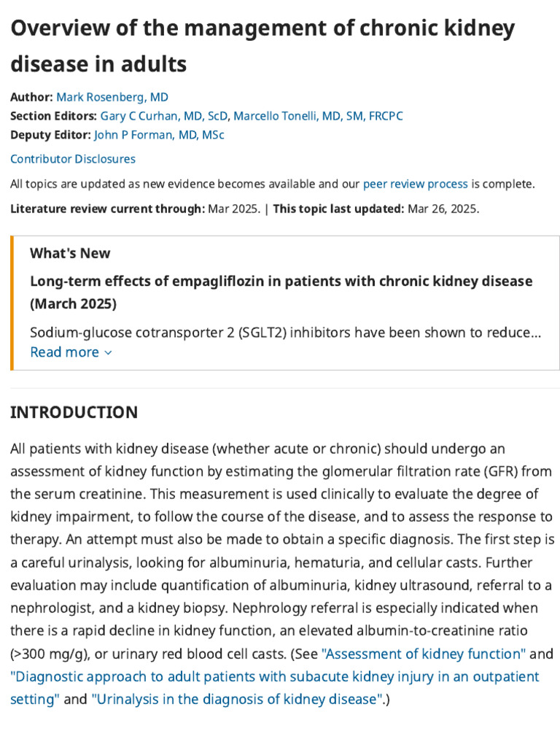The height and width of the screenshot is (747, 560).
Task: Open author Mark Rosenberg, MD link
Action: 112,97
